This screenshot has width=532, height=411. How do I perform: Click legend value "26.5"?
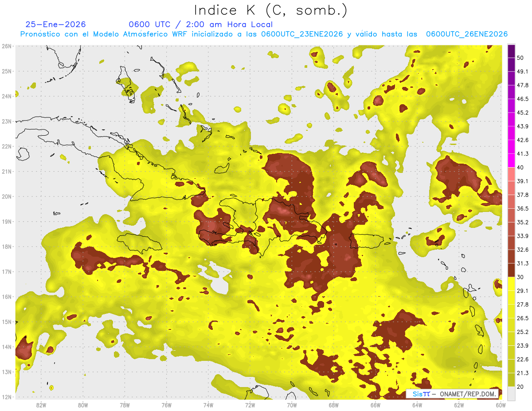(523, 318)
